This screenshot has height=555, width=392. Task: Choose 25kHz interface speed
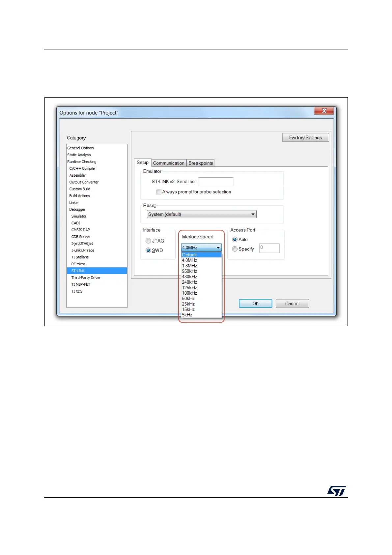point(201,304)
